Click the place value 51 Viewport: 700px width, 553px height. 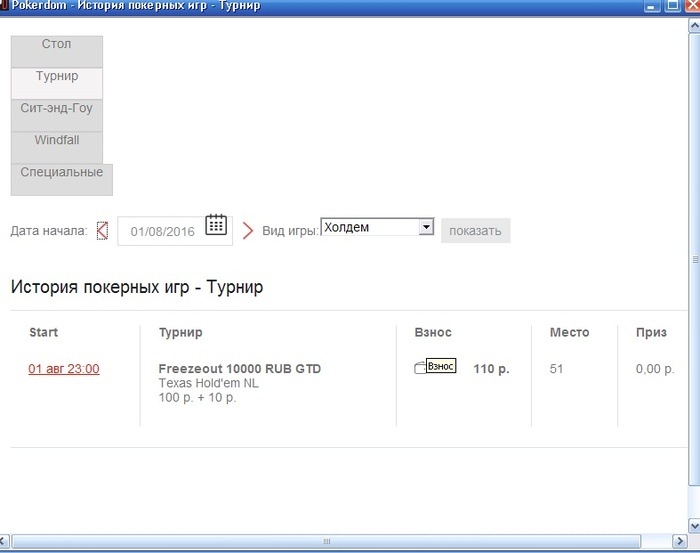pyautogui.click(x=556, y=369)
